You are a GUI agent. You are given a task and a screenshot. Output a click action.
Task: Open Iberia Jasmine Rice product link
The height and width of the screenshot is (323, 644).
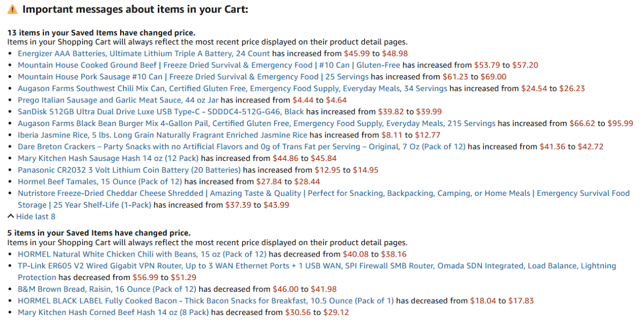[x=163, y=135]
